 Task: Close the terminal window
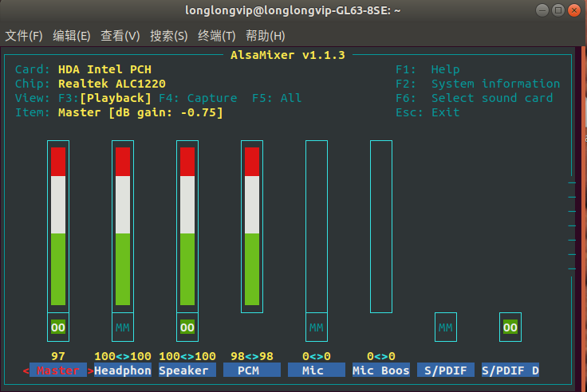[574, 10]
